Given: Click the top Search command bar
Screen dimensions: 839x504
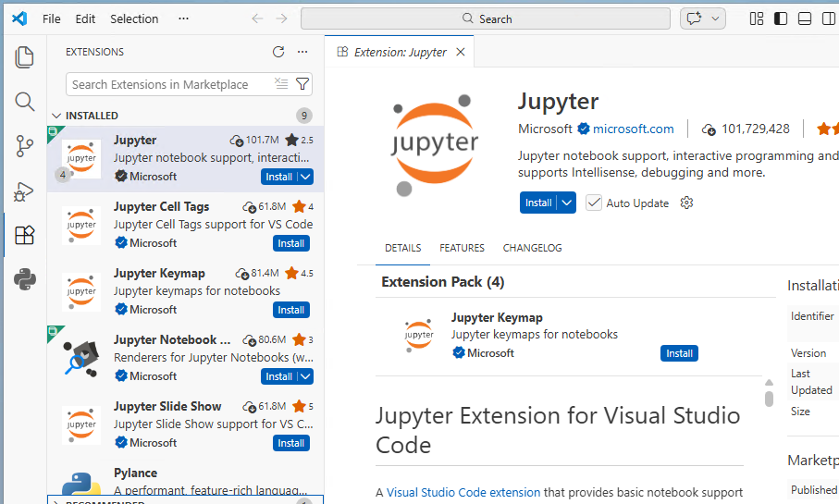Looking at the screenshot, I should 486,18.
